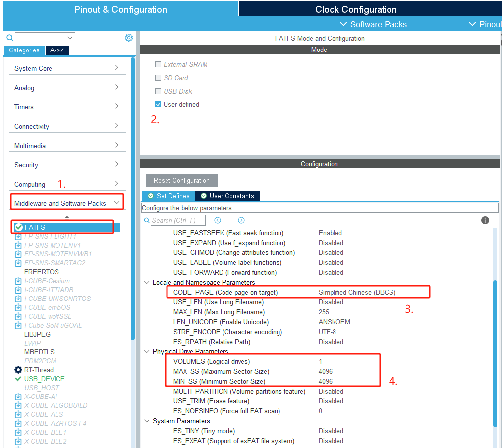Click magnifier icon beside parameter search box
This screenshot has width=502, height=448.
point(147,220)
